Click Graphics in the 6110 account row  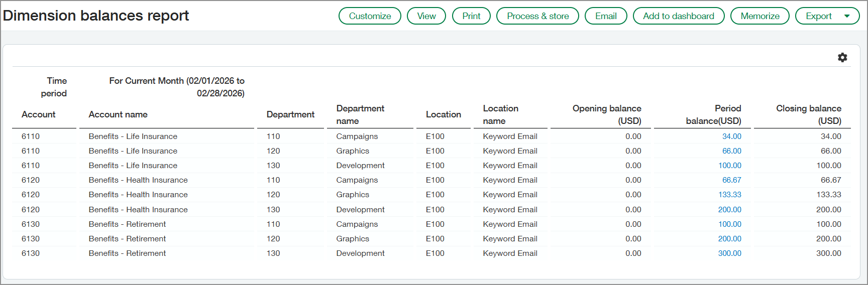pyautogui.click(x=353, y=151)
